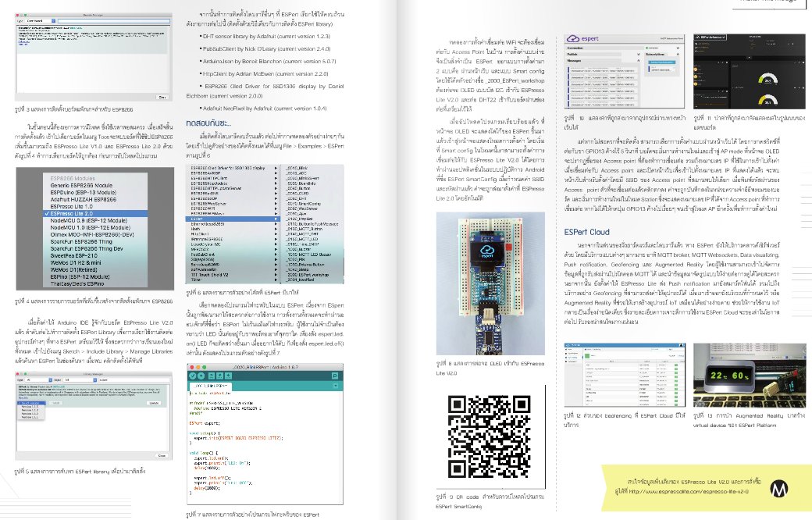Expand the Hash submenu arrow
The width and height of the screenshot is (812, 520).
coord(276,229)
